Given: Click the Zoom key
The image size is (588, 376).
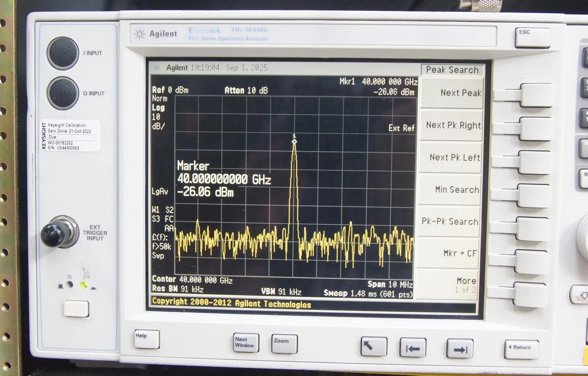Looking at the screenshot, I should point(284,344).
